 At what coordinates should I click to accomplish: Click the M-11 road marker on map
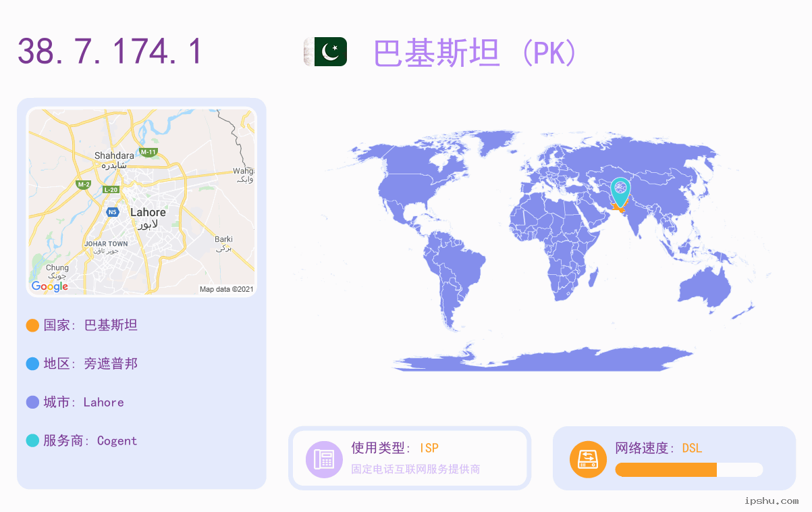148,152
